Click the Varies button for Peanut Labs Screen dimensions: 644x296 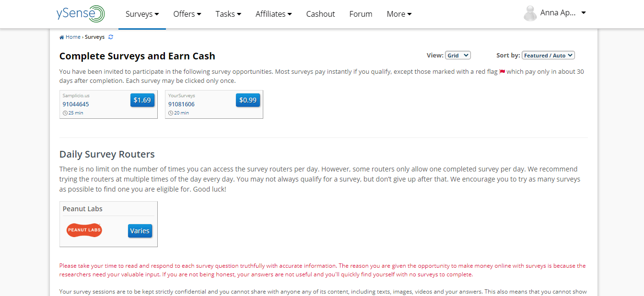pyautogui.click(x=140, y=231)
